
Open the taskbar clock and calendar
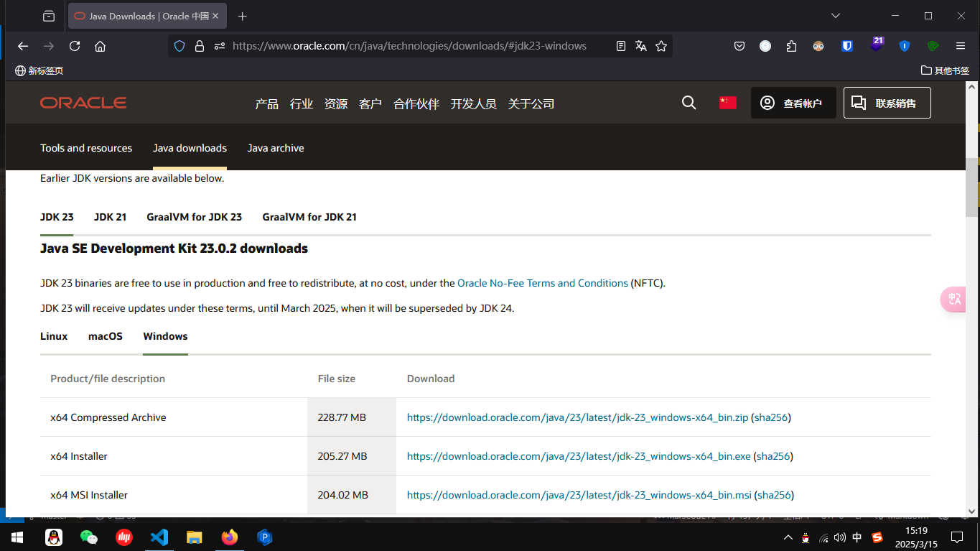click(916, 537)
